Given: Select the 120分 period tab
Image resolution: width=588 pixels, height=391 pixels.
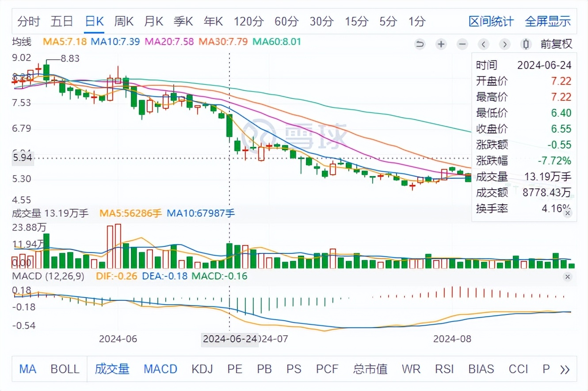Looking at the screenshot, I should 249,21.
